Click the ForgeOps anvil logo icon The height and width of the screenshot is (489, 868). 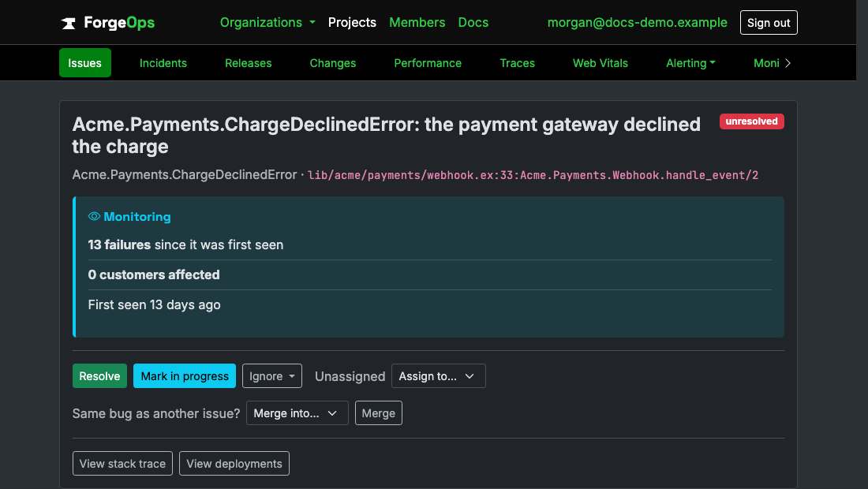[x=69, y=23]
